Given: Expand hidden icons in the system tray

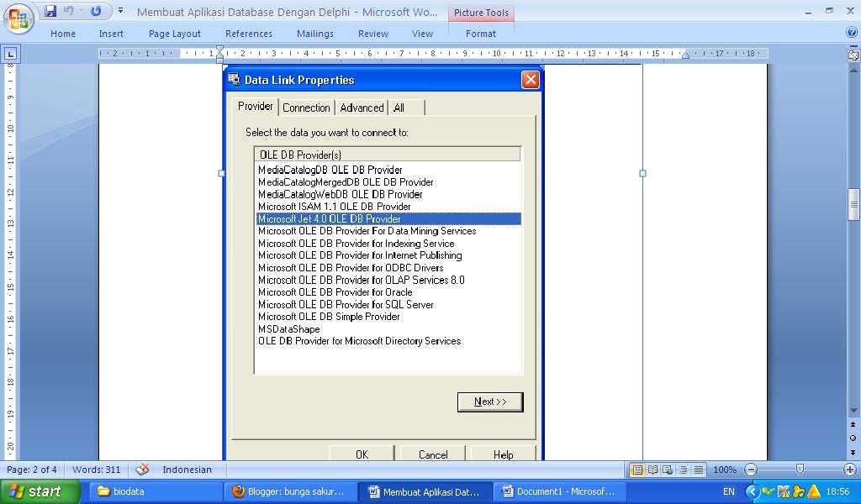Looking at the screenshot, I should point(753,491).
